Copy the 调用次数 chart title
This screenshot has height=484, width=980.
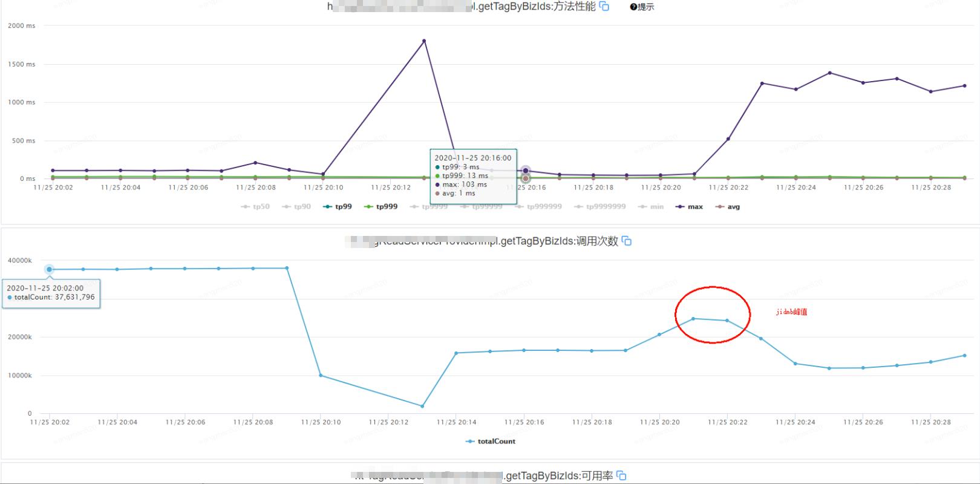pyautogui.click(x=627, y=241)
